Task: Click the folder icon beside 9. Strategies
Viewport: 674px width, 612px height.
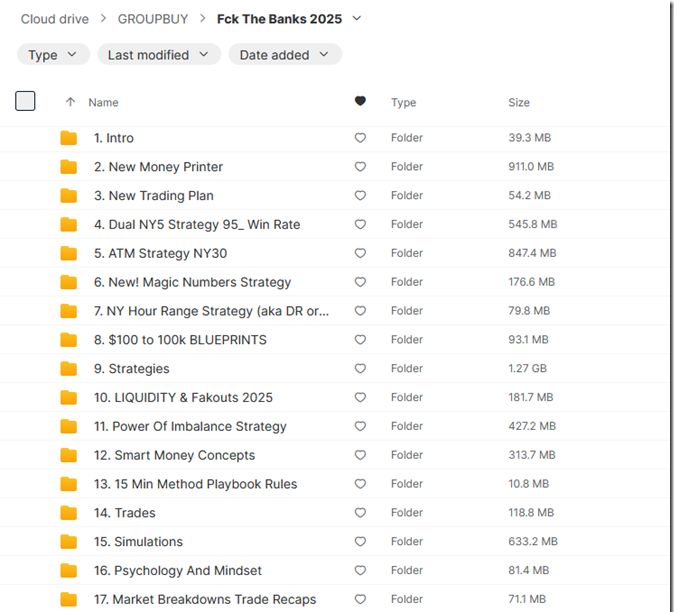Action: pos(68,369)
